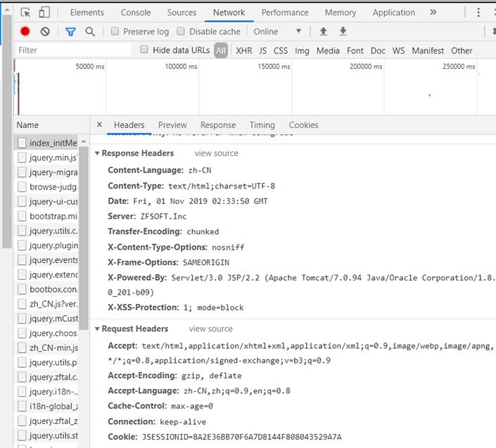
Task: Check the Disable cache option
Action: (x=181, y=32)
